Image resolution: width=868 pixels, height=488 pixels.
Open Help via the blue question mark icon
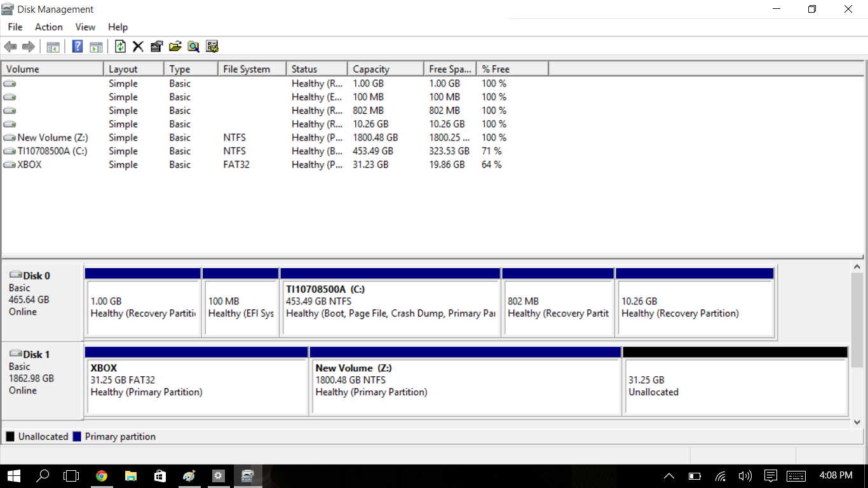coord(78,46)
